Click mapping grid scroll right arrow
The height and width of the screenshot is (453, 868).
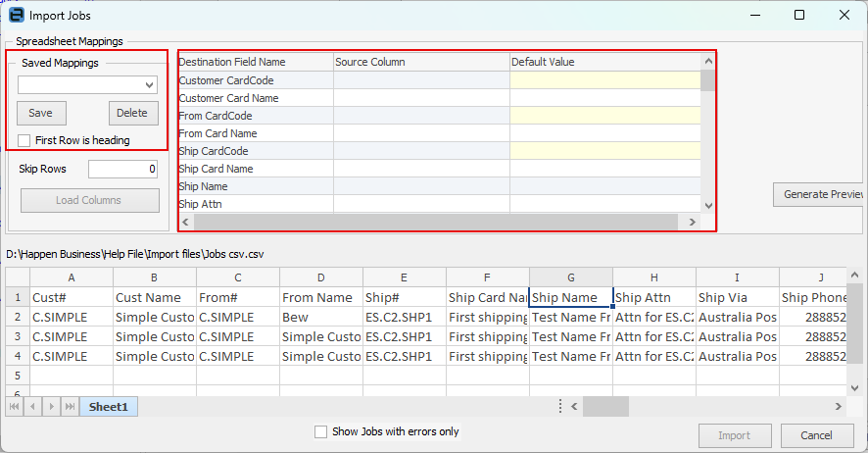coord(692,222)
